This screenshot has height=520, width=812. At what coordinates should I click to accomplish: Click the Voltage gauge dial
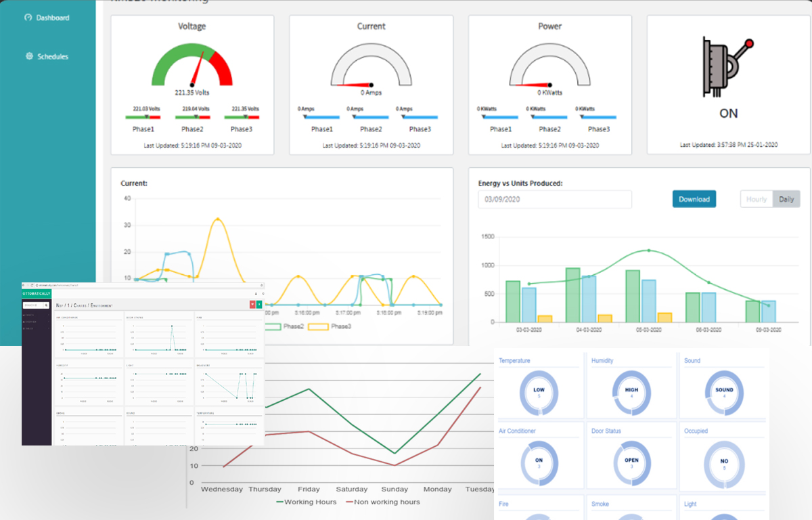coord(192,66)
